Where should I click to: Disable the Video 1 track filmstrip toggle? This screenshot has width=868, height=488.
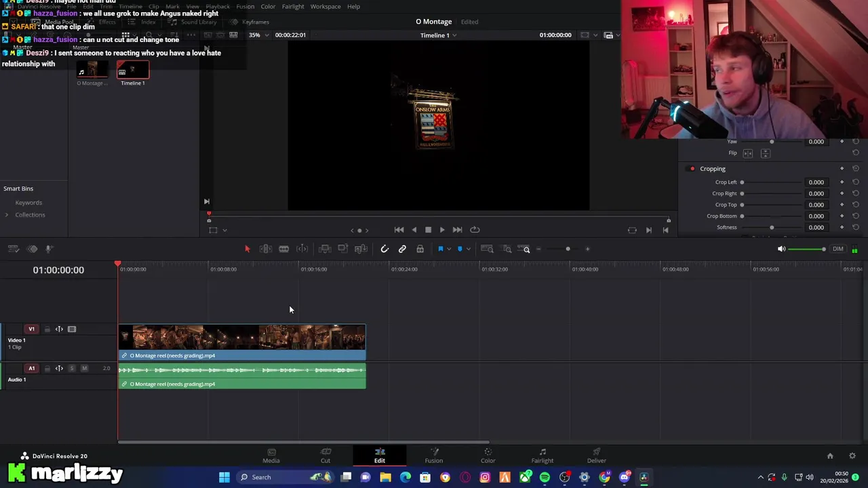coord(72,329)
